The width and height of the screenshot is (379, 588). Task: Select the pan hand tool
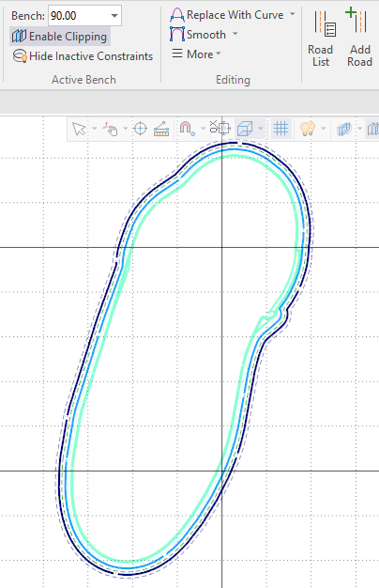[111, 129]
